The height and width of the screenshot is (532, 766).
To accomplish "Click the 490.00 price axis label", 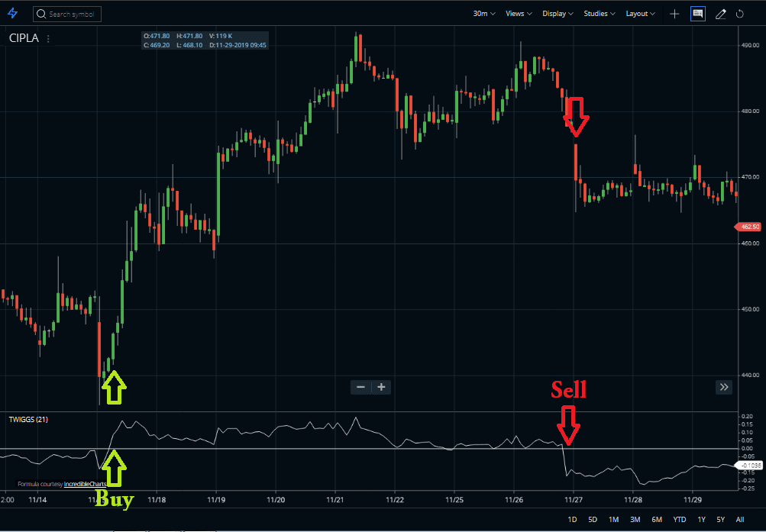I will 751,45.
